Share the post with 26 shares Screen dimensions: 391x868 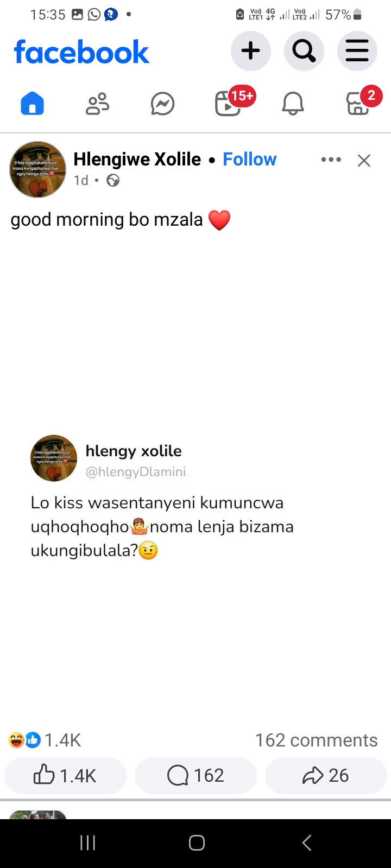326,775
